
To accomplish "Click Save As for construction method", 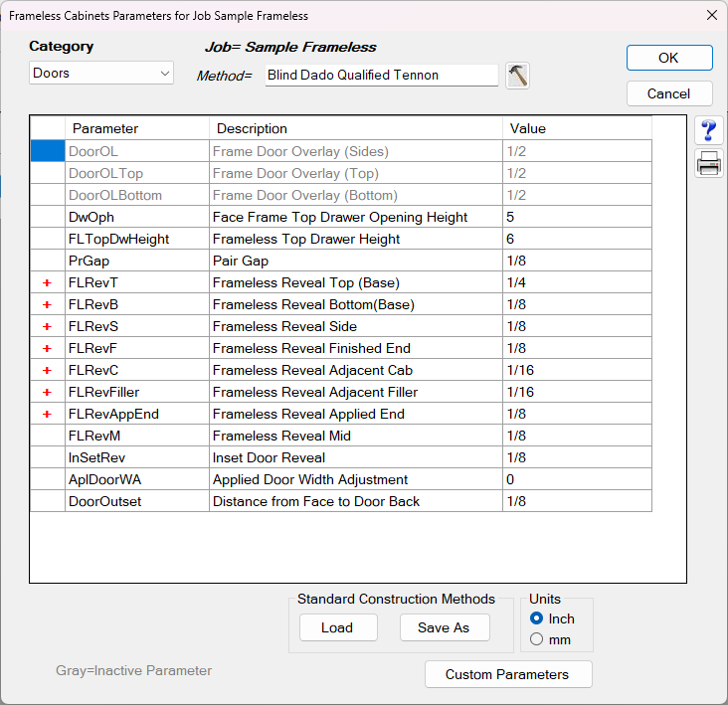I will tap(444, 627).
